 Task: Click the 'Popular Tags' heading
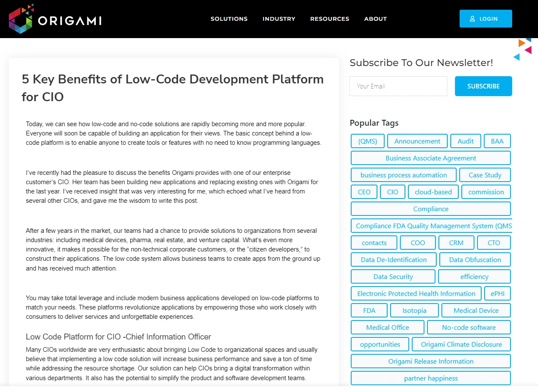[374, 123]
